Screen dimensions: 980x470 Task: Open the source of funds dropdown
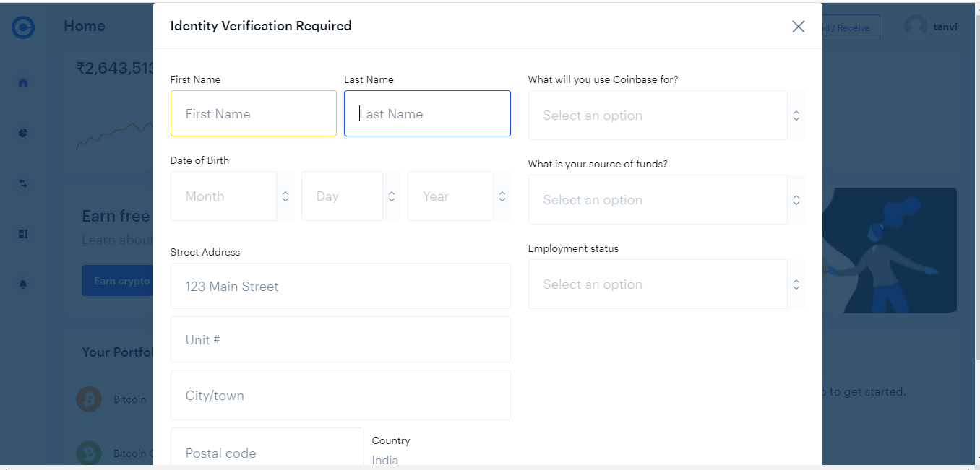coord(666,200)
